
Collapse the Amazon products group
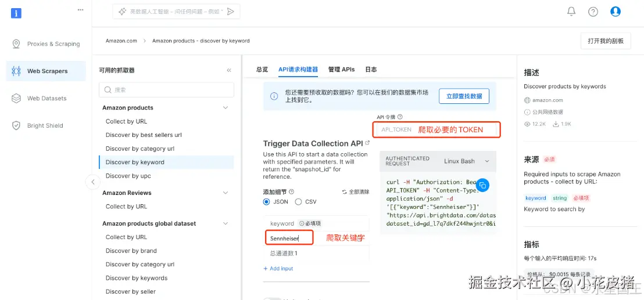[225, 107]
